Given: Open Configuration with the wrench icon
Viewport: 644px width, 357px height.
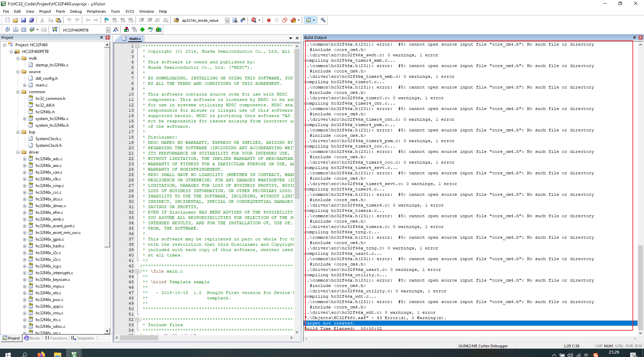Looking at the screenshot, I should click(323, 20).
